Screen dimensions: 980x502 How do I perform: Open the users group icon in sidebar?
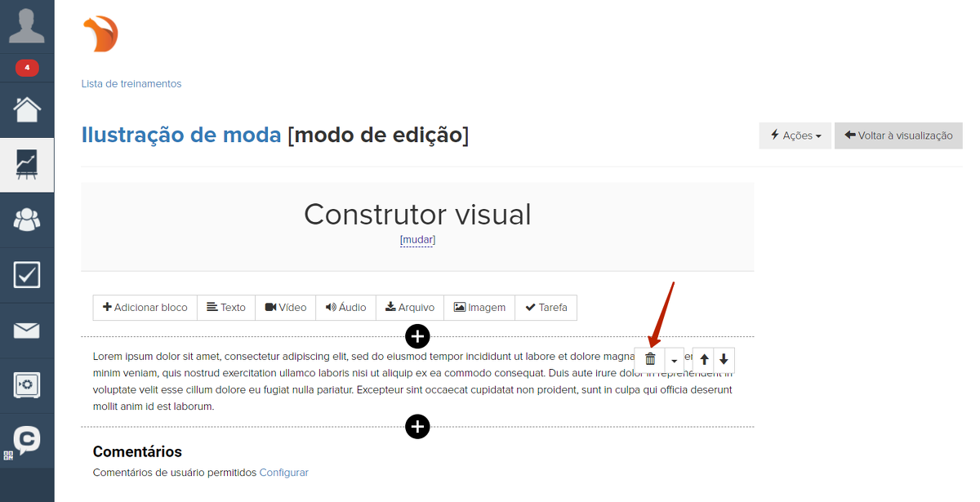(x=27, y=220)
